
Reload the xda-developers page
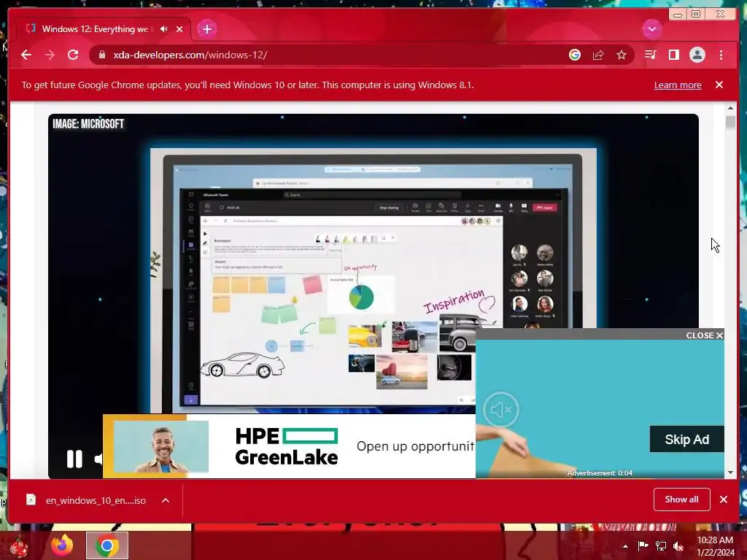[x=73, y=55]
